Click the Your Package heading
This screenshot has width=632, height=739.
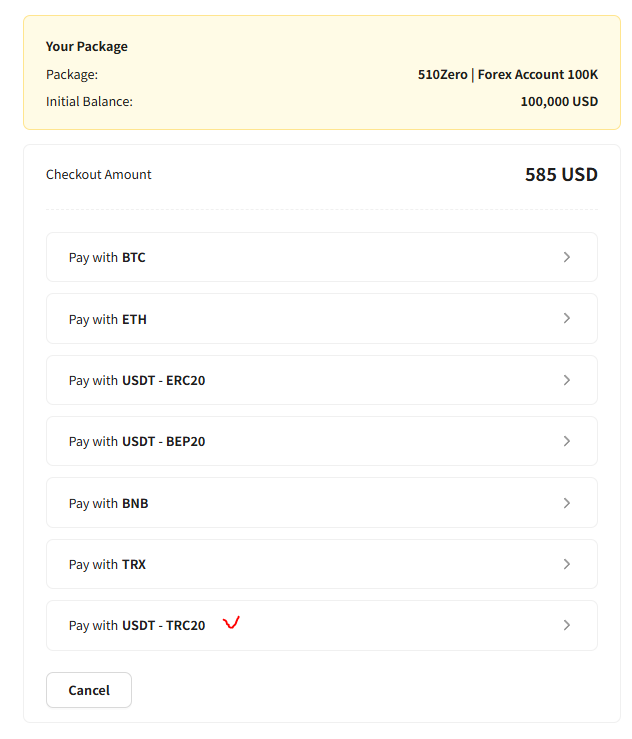tap(87, 47)
